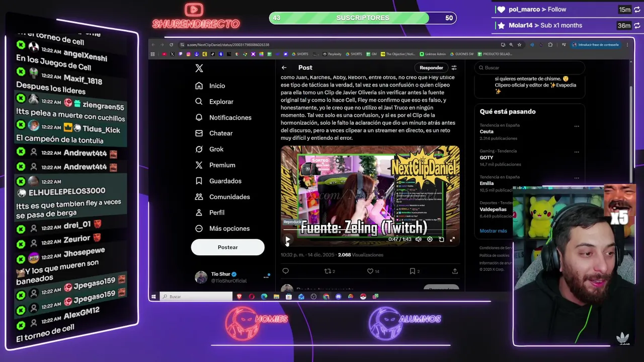This screenshot has height=362, width=644.
Task: Open reply sort settings icon
Action: point(454,67)
